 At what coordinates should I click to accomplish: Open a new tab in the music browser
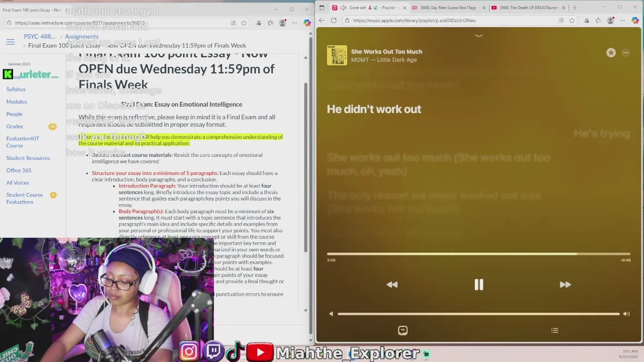575,8
